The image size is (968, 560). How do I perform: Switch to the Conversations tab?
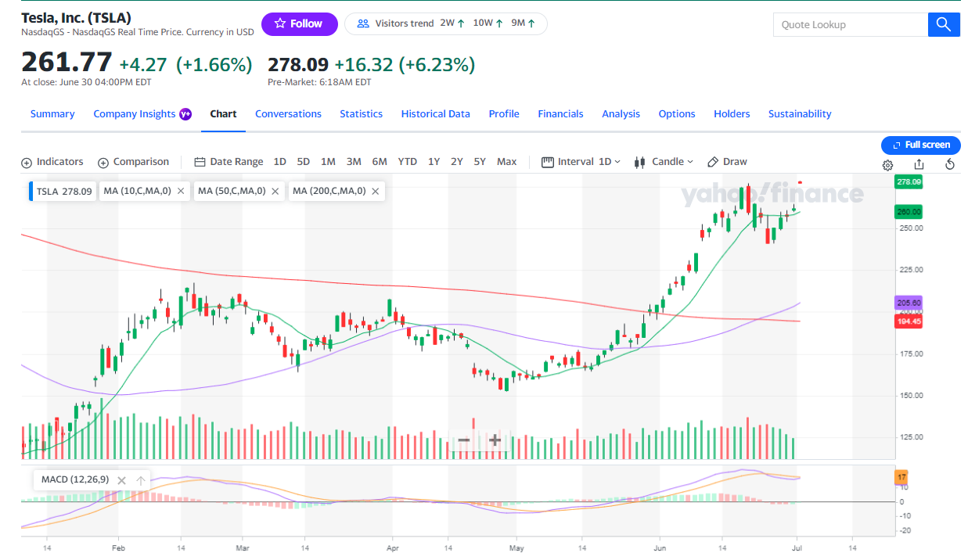tap(288, 114)
